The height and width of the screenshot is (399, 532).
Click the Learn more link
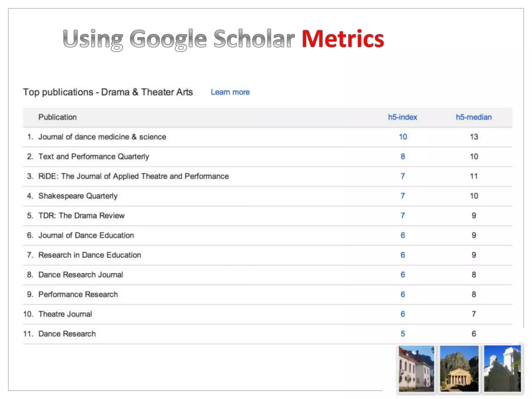230,92
